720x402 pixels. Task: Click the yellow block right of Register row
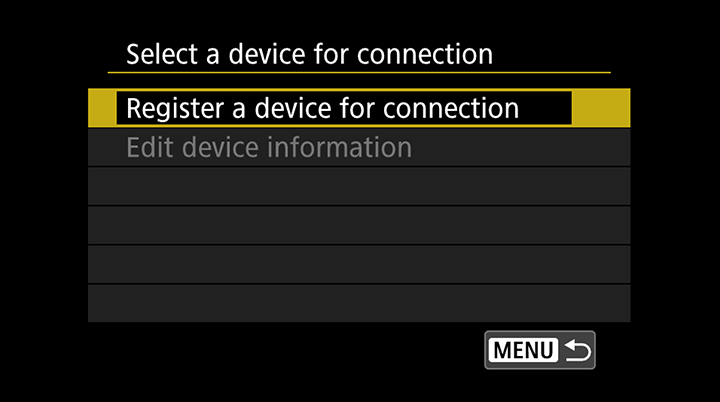(601, 108)
